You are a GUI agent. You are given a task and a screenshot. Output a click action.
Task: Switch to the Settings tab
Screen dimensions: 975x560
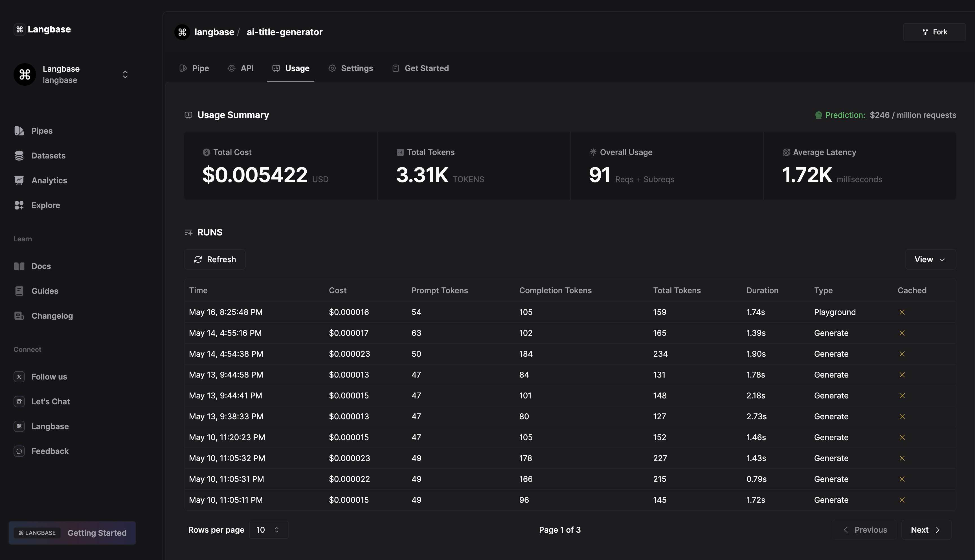point(350,69)
